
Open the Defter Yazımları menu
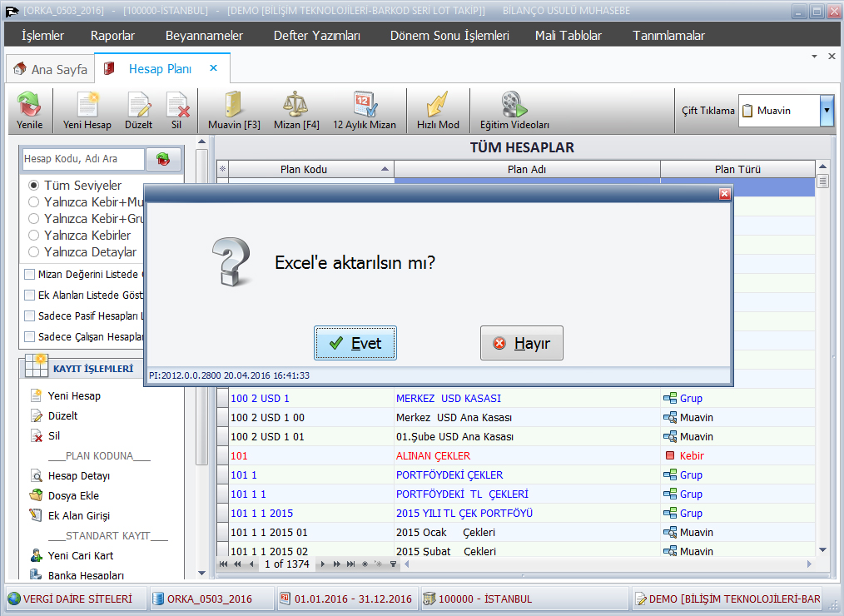(316, 36)
